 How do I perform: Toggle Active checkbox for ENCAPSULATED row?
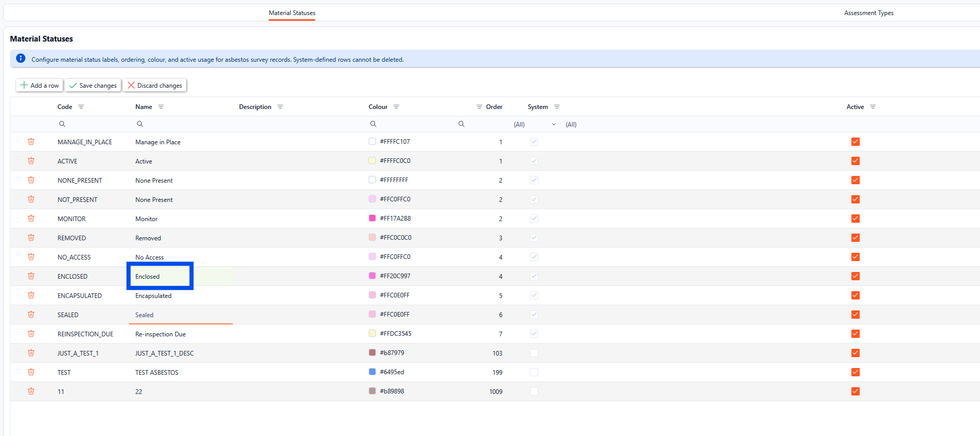(855, 295)
